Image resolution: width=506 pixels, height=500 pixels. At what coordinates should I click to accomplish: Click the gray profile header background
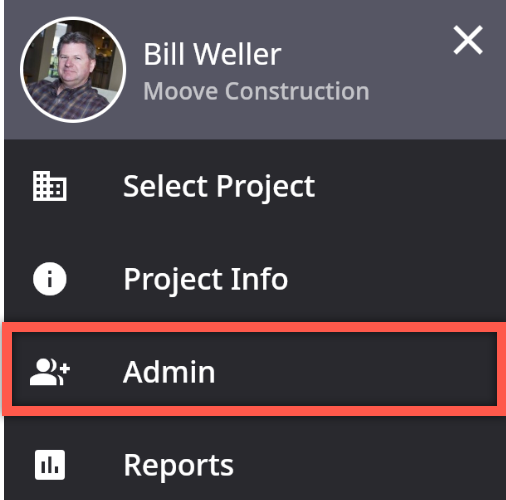point(417,110)
